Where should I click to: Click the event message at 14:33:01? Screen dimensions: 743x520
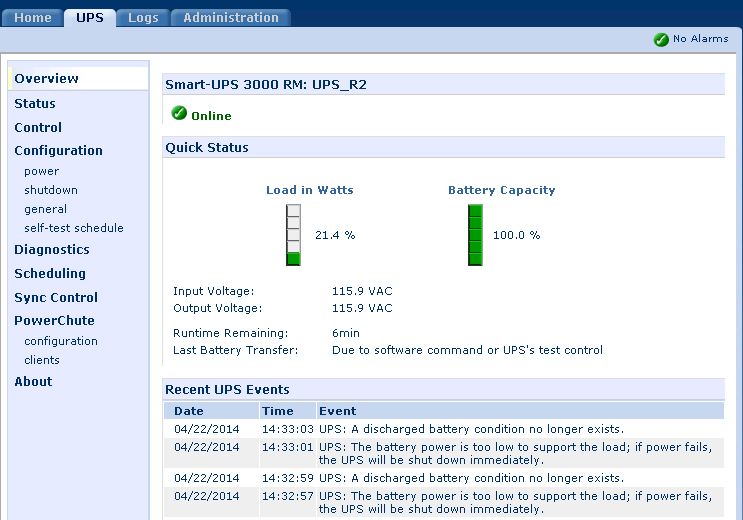click(516, 454)
